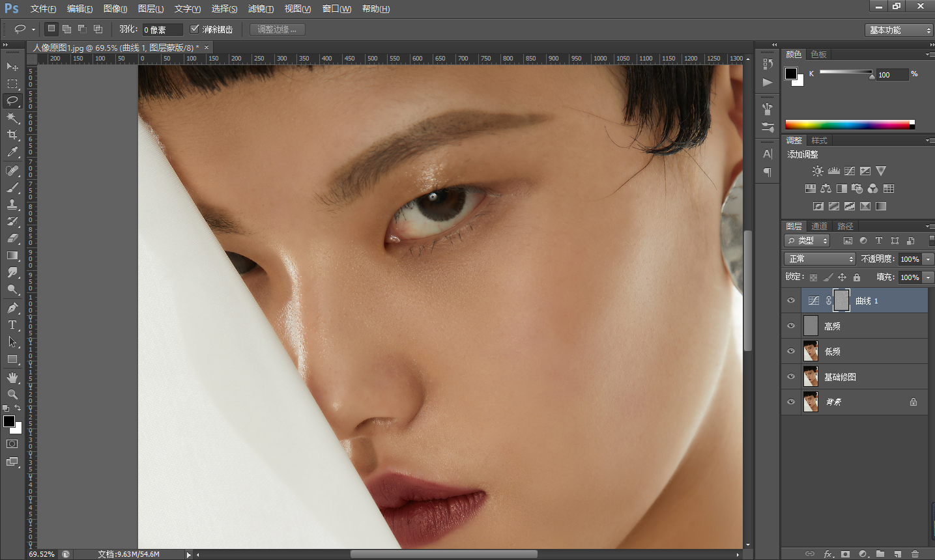The image size is (935, 560).
Task: Click the layer mask button at panel bottom
Action: coord(845,554)
